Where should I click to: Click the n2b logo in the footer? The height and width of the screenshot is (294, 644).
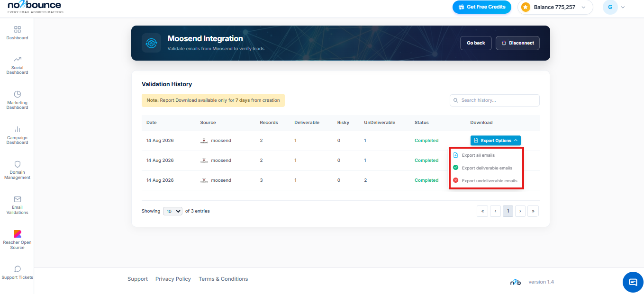point(516,282)
